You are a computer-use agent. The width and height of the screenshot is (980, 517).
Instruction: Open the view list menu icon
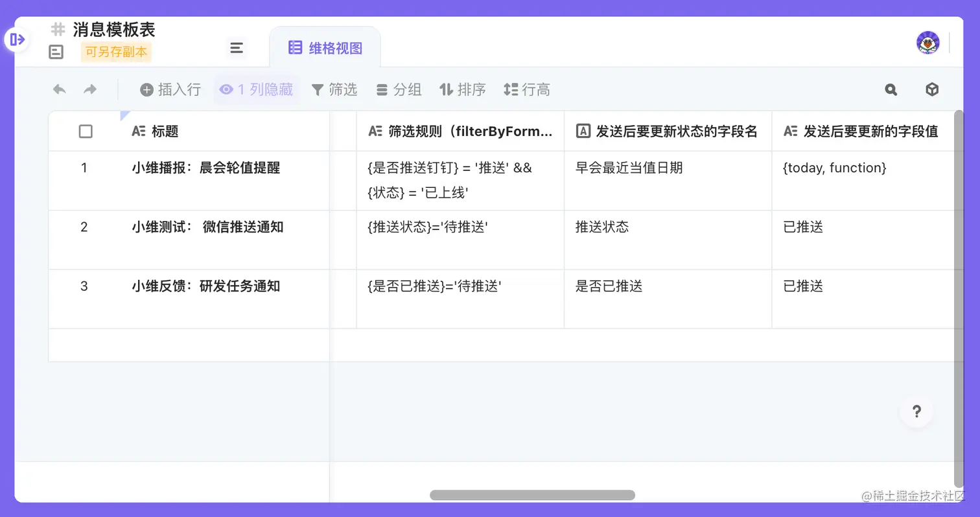tap(237, 48)
